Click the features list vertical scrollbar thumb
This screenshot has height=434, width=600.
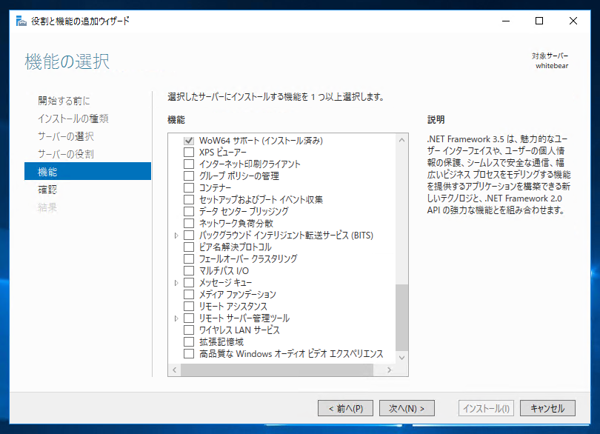point(402,317)
